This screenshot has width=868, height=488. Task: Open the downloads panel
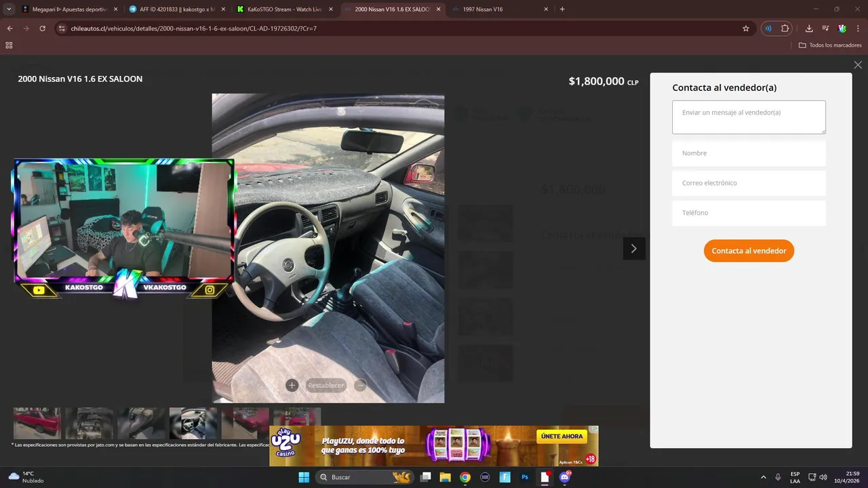point(809,28)
